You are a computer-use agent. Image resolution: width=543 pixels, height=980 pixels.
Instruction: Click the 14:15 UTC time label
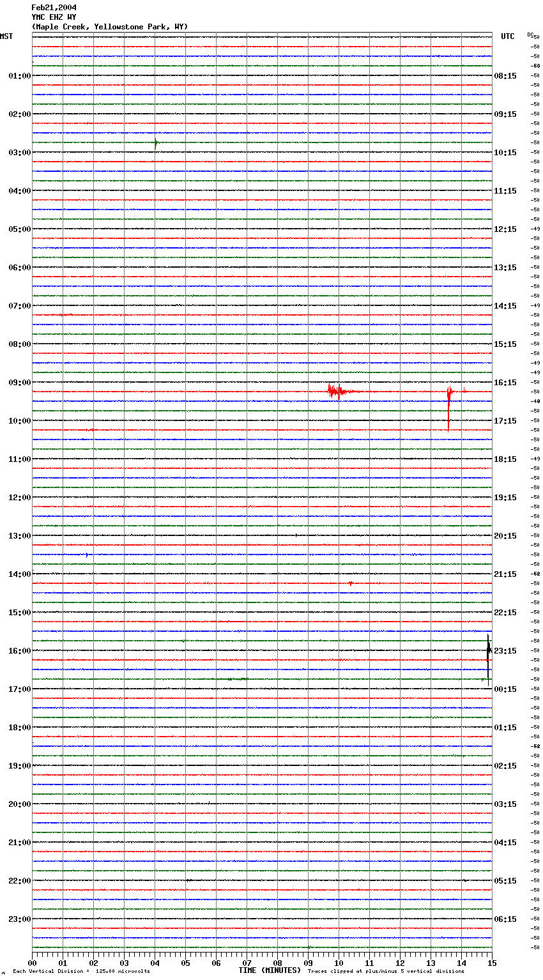tap(505, 306)
